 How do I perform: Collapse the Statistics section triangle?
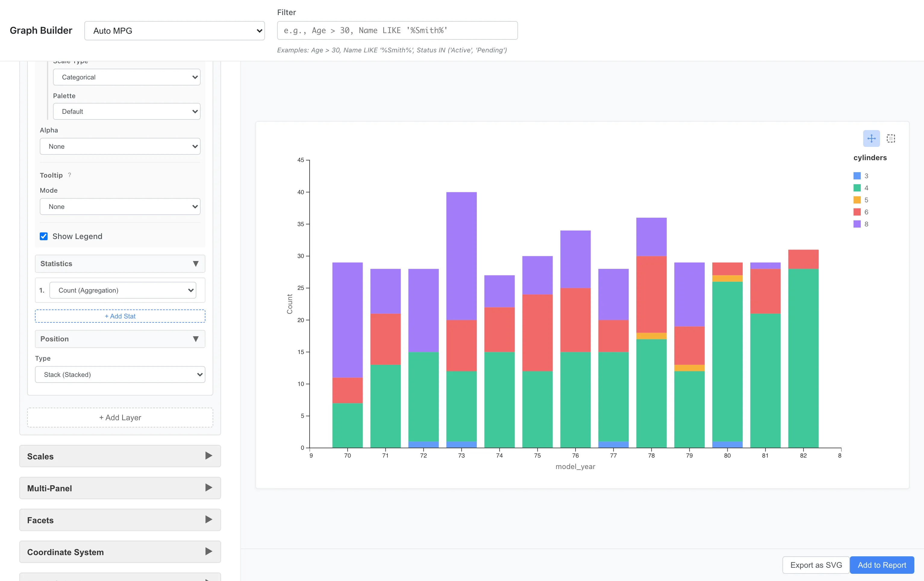click(196, 263)
